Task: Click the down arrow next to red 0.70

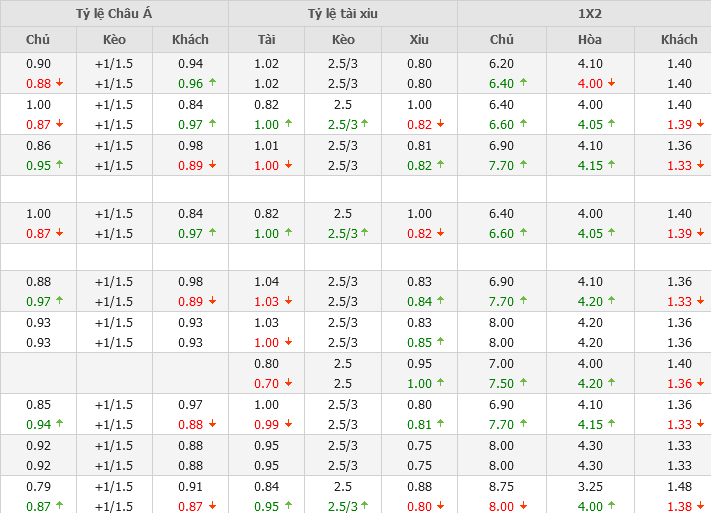Action: tap(289, 383)
